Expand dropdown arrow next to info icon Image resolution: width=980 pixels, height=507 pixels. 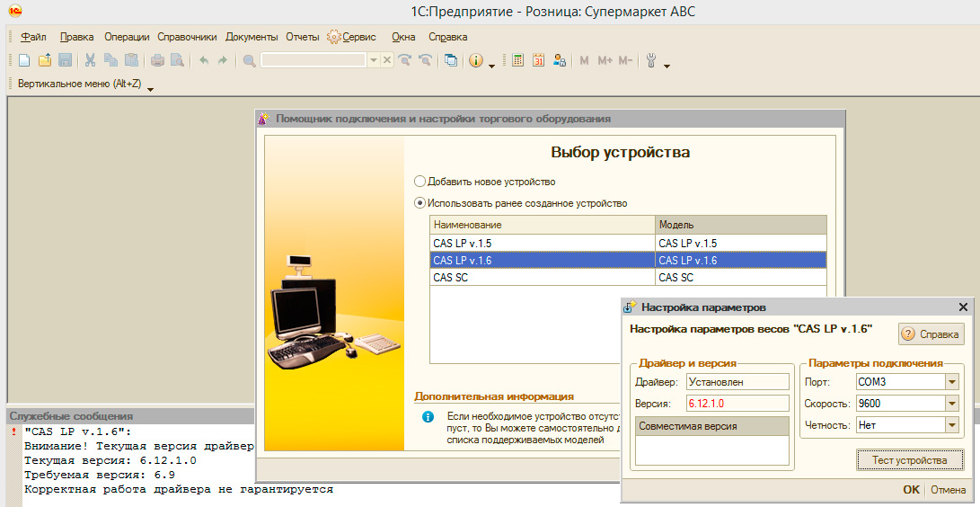click(x=492, y=65)
